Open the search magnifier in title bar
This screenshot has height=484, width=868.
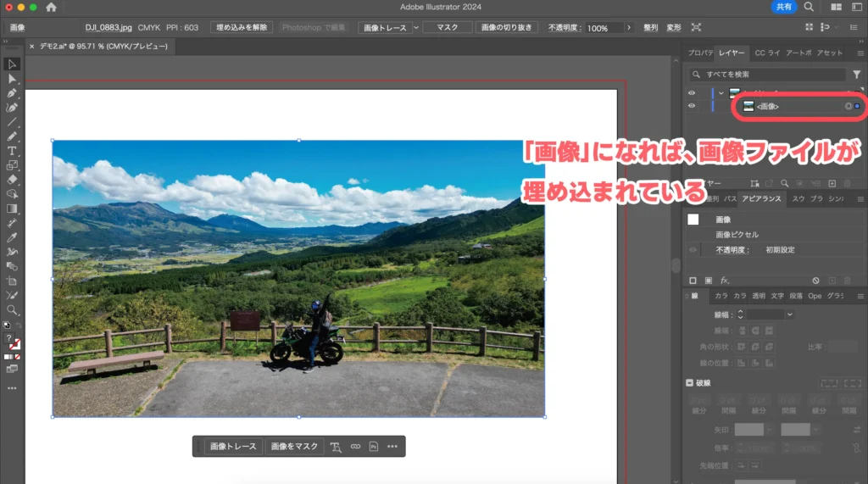click(809, 7)
